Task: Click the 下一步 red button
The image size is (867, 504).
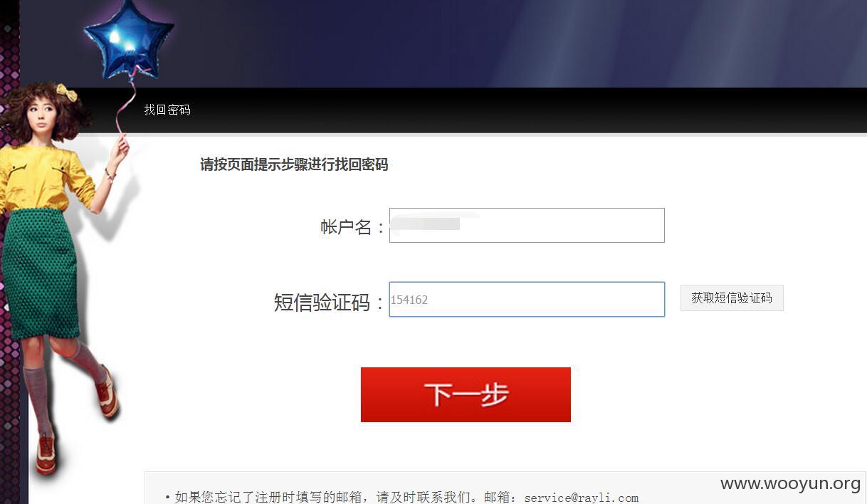Action: (x=466, y=394)
